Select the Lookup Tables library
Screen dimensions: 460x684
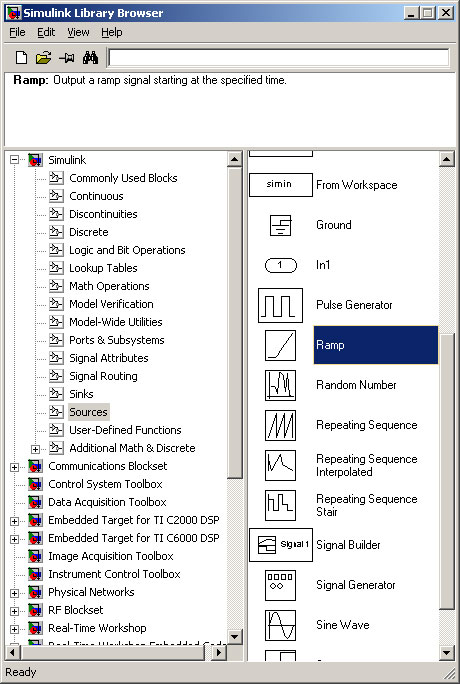click(103, 268)
